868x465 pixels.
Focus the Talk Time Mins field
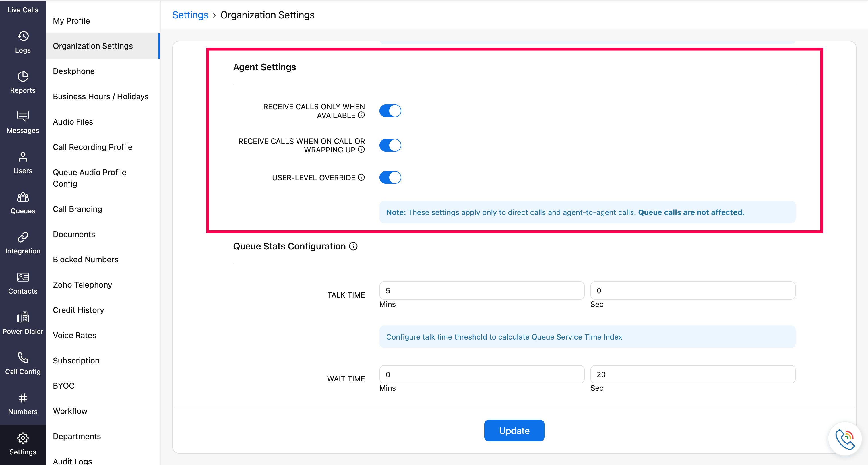[x=482, y=290]
